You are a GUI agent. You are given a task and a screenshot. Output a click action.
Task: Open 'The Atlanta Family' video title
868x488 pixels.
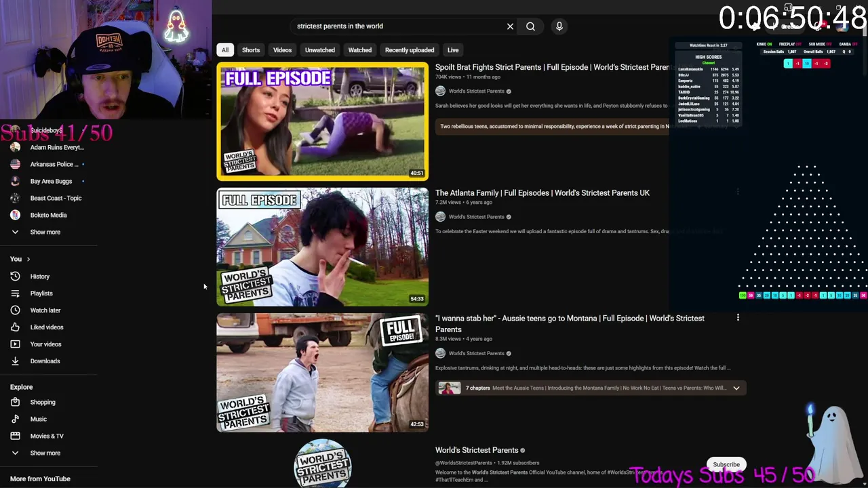542,193
